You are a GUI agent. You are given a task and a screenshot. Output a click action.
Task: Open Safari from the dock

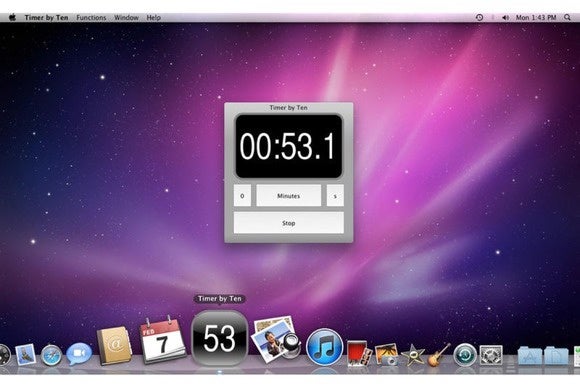pos(51,355)
